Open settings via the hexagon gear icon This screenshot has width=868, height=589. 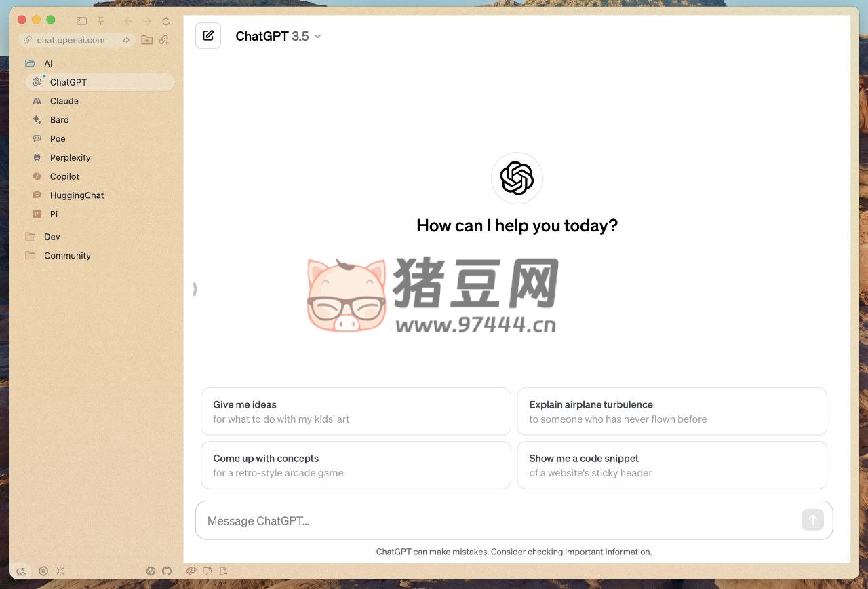coord(43,571)
